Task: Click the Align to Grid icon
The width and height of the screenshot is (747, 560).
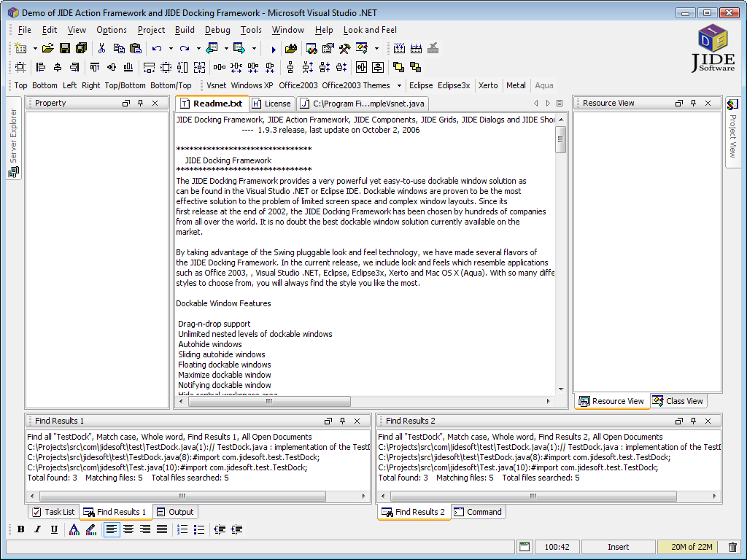Action: pyautogui.click(x=20, y=67)
